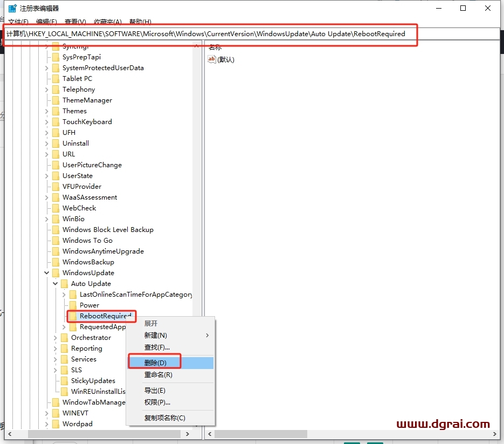
Task: Collapse the Auto Update key
Action: click(x=56, y=283)
